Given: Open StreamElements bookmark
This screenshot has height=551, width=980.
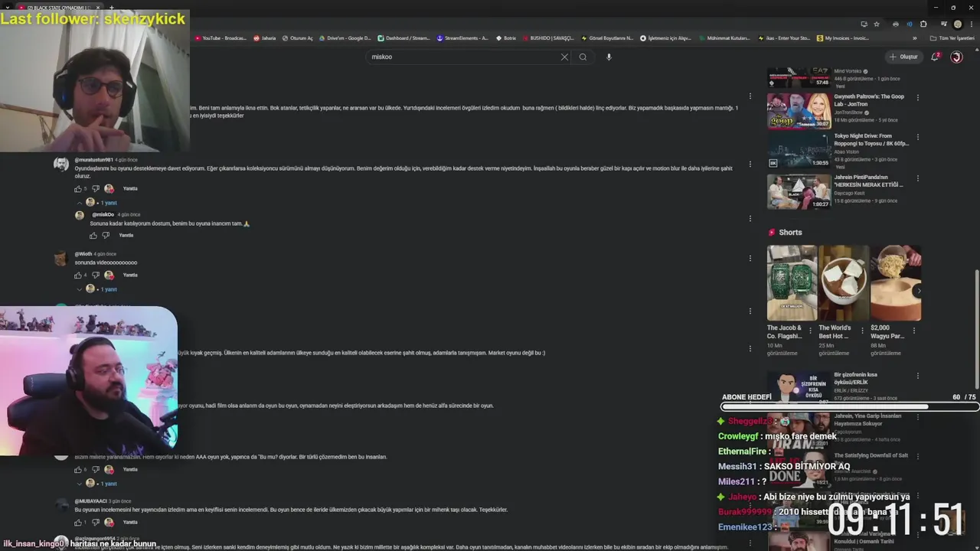Looking at the screenshot, I should 462,37.
